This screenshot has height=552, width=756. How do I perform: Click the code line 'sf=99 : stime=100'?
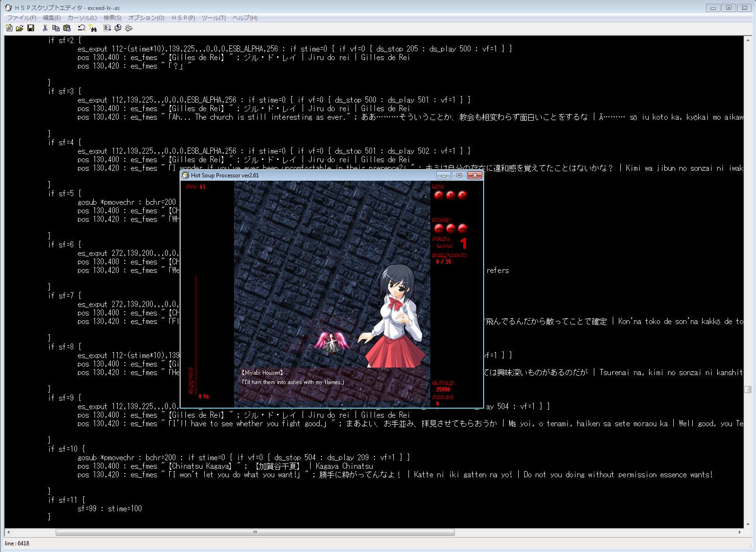point(110,509)
